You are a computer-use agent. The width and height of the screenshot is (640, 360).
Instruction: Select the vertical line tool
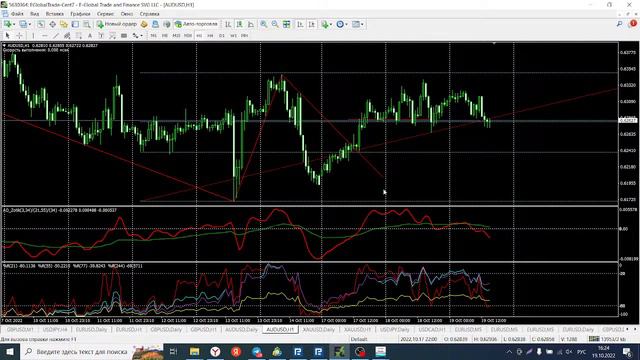point(33,36)
